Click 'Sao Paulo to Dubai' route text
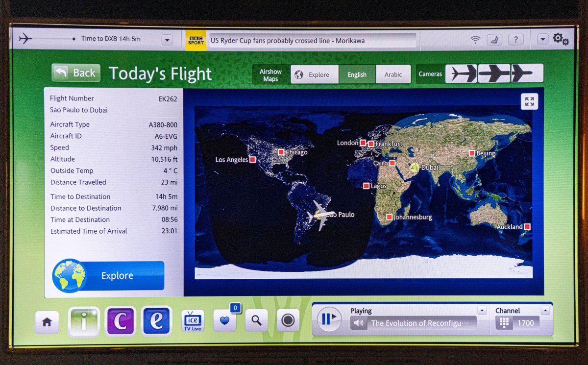Image resolution: width=588 pixels, height=365 pixels. pos(79,110)
